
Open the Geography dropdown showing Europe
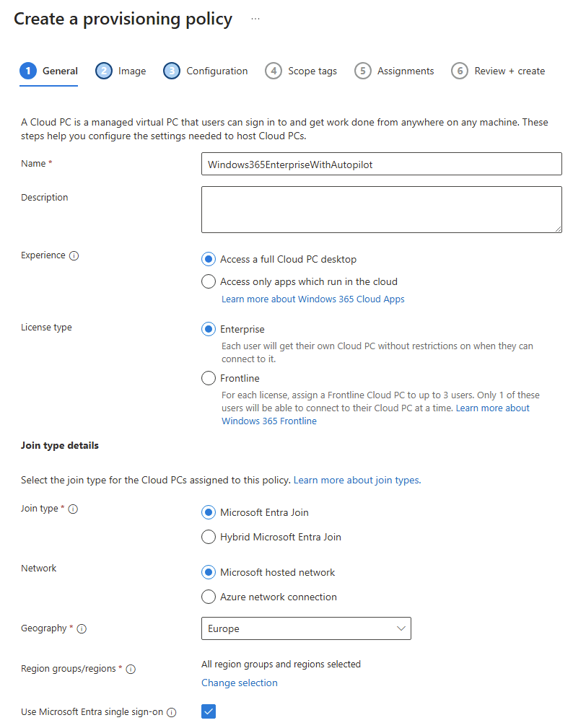pos(306,628)
